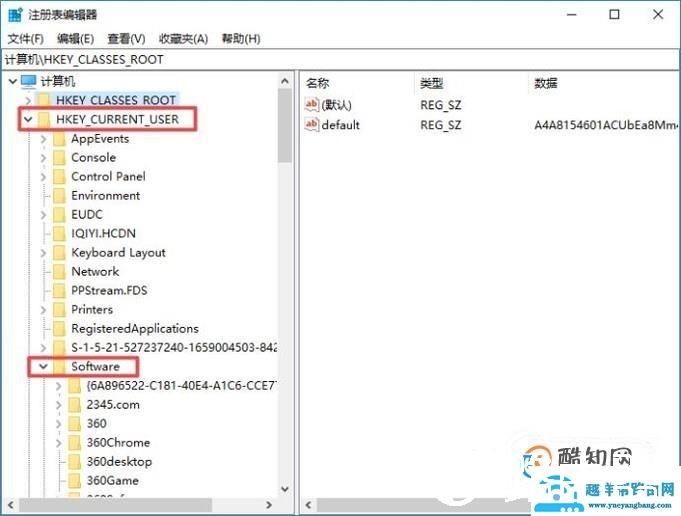Viewport: 681px width, 516px height.
Task: Click the PPStream.FDS folder icon
Action: tap(59, 290)
